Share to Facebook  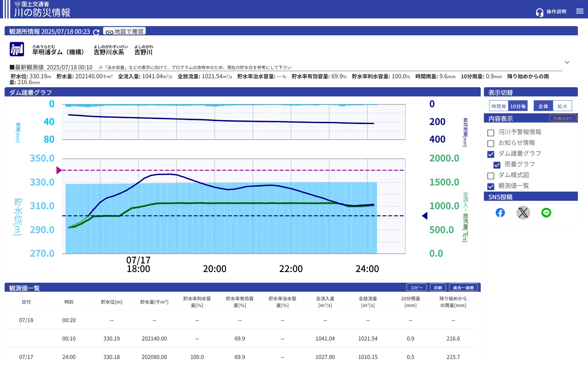coord(500,212)
